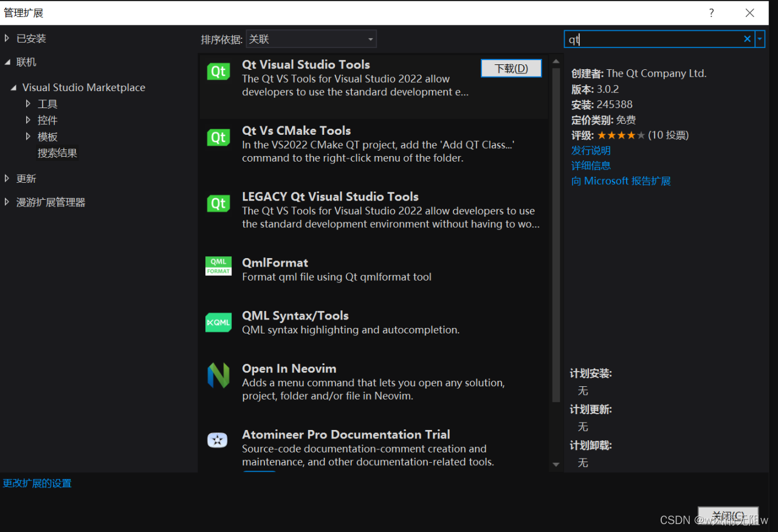Clear the search box with the X icon
The height and width of the screenshot is (532, 778).
click(747, 39)
